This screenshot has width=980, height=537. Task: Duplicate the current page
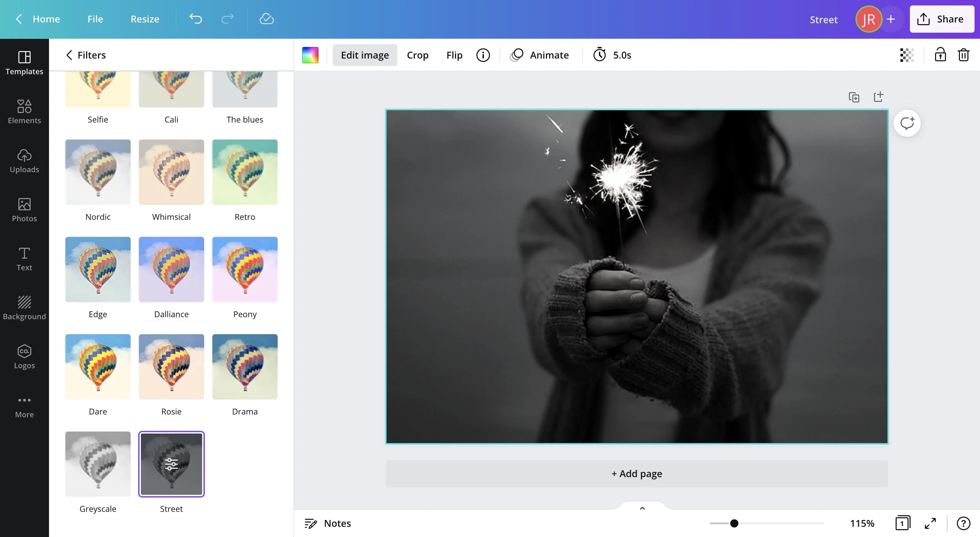tap(854, 97)
